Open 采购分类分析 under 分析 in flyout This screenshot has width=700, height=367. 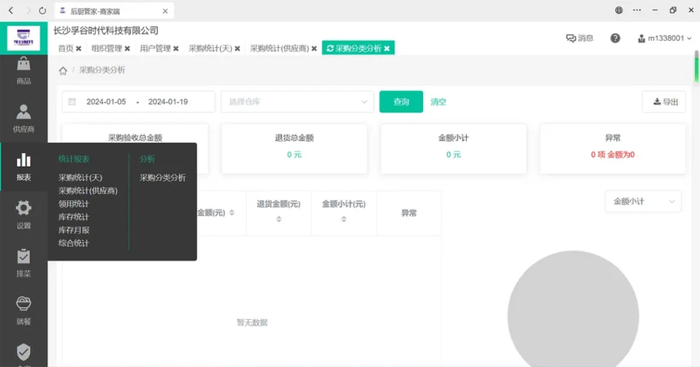coord(162,178)
